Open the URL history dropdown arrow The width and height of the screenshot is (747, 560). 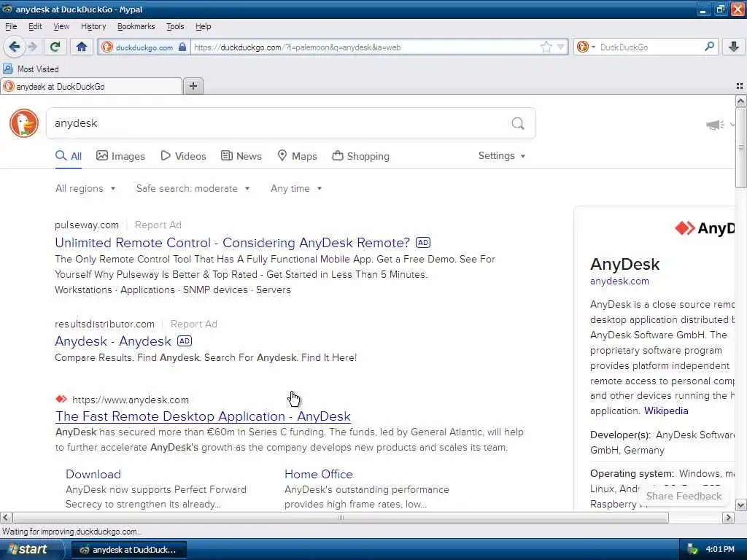click(x=560, y=47)
